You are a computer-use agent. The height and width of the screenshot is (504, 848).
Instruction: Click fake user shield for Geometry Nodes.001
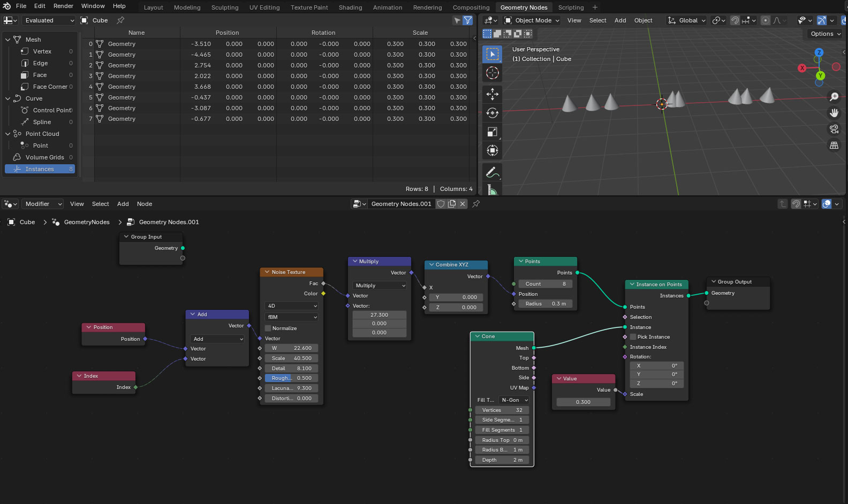(x=441, y=204)
